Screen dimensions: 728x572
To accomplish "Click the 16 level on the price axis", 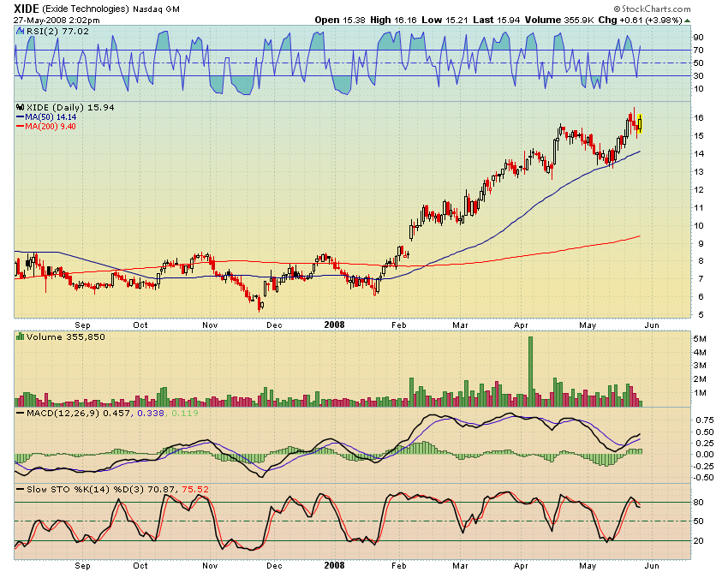I will point(699,118).
